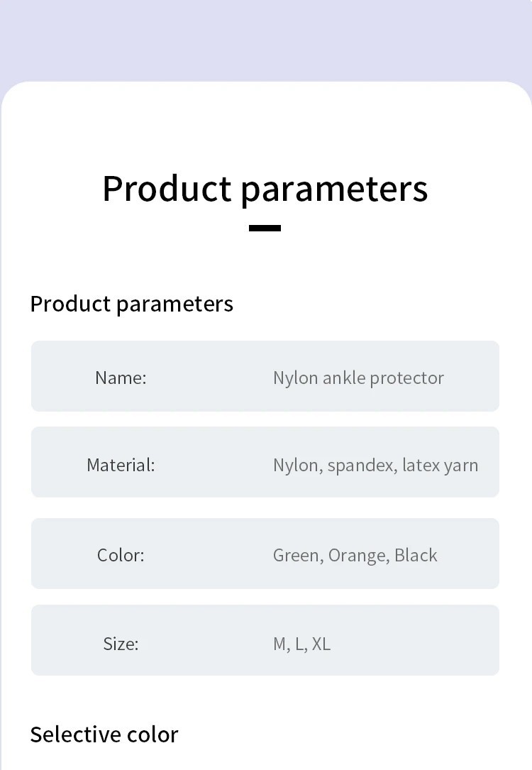
Task: Click the Size: label
Action: tap(121, 644)
